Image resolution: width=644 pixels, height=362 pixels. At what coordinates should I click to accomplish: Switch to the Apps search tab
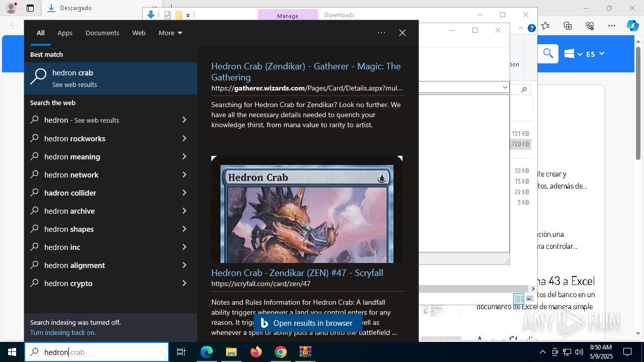pyautogui.click(x=65, y=33)
